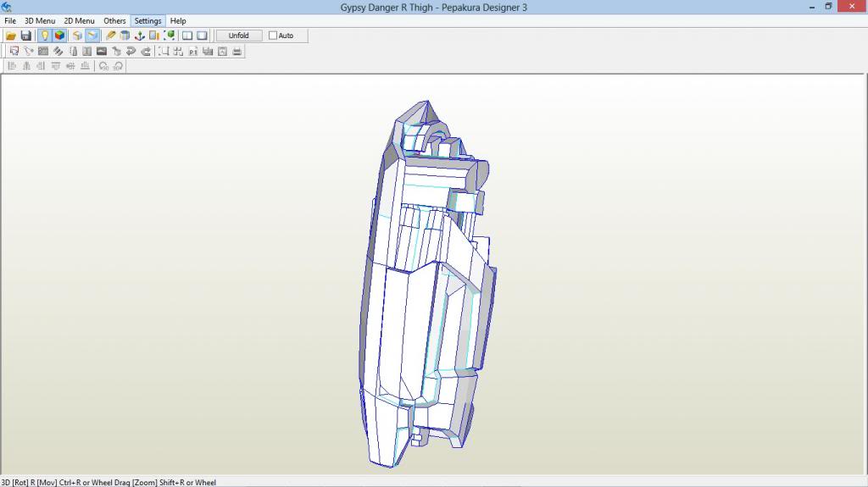This screenshot has height=487, width=868.
Task: Click the printer icon
Action: 237,52
